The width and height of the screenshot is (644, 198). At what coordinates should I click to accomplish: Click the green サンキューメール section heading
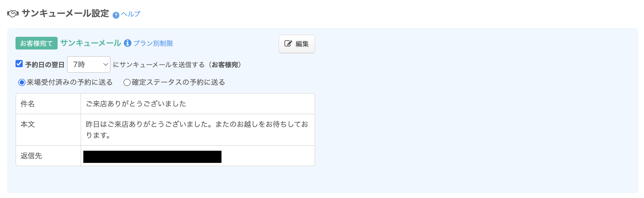[x=91, y=43]
